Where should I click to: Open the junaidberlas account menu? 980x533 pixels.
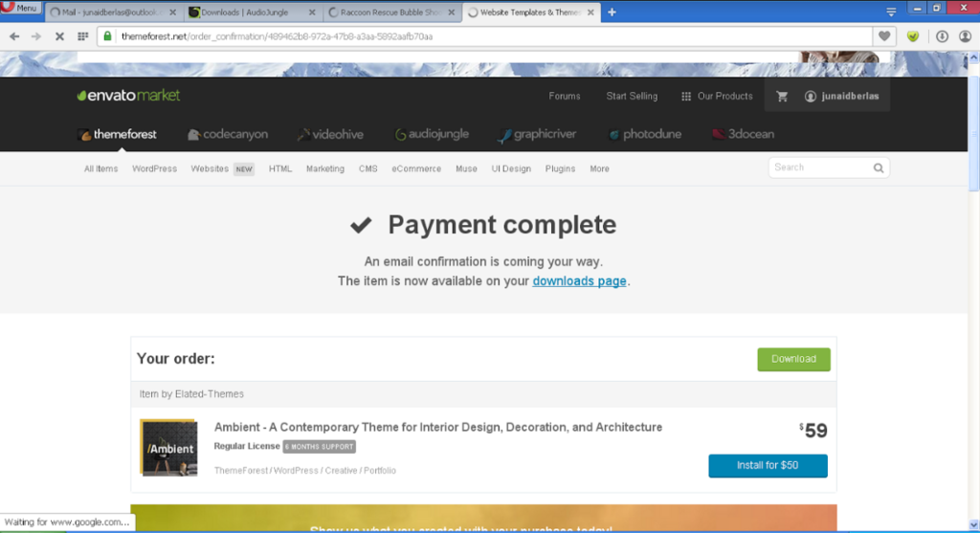pyautogui.click(x=842, y=97)
